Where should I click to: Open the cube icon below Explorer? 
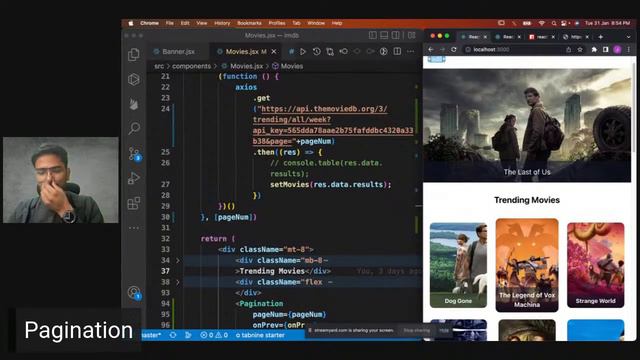(134, 79)
